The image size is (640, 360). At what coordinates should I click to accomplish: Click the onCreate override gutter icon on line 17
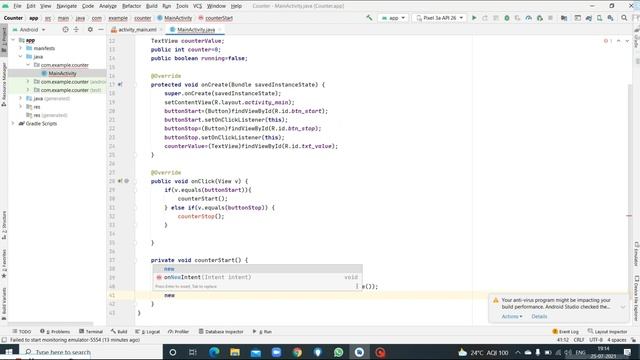(120, 84)
